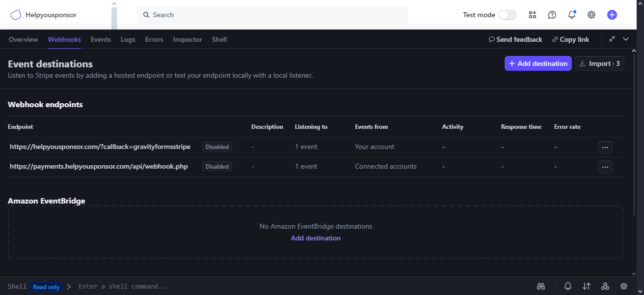644x295 pixels.
Task: Click the Response time column header
Action: [521, 127]
